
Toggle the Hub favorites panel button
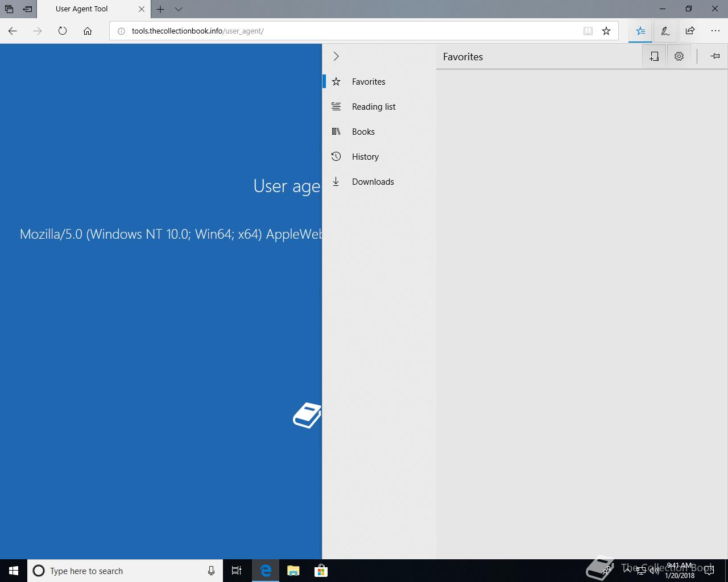tap(640, 31)
